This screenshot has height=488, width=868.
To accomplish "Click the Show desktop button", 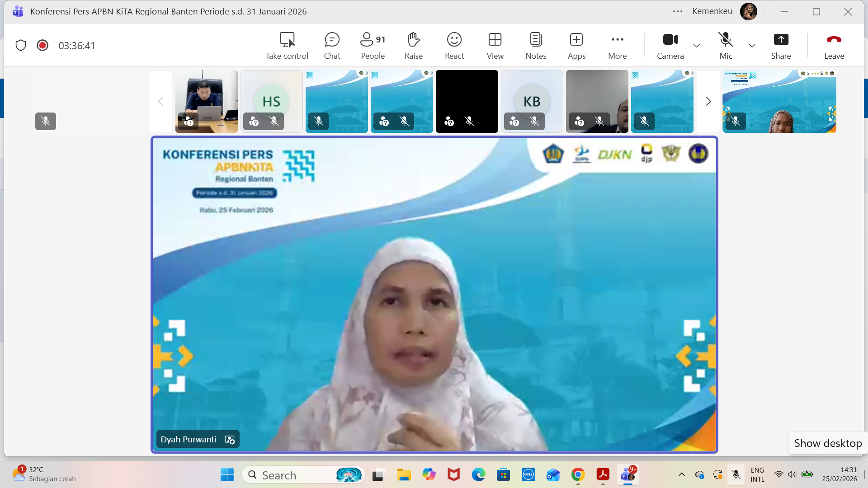I will click(x=828, y=443).
